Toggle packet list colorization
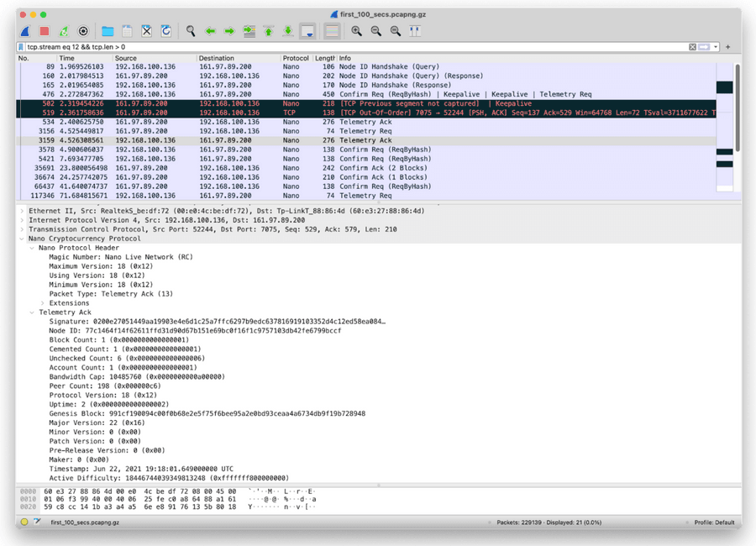This screenshot has height=546, width=756. coord(332,31)
